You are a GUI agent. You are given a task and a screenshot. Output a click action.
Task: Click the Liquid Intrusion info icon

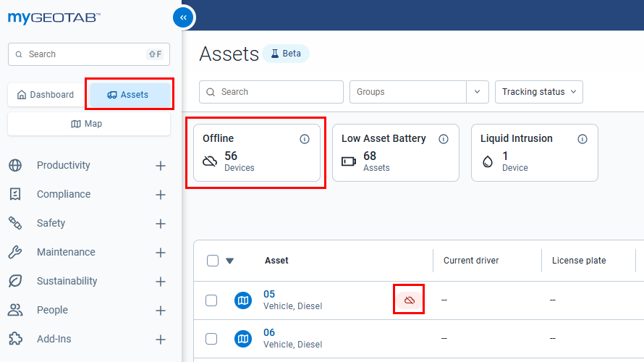[582, 139]
